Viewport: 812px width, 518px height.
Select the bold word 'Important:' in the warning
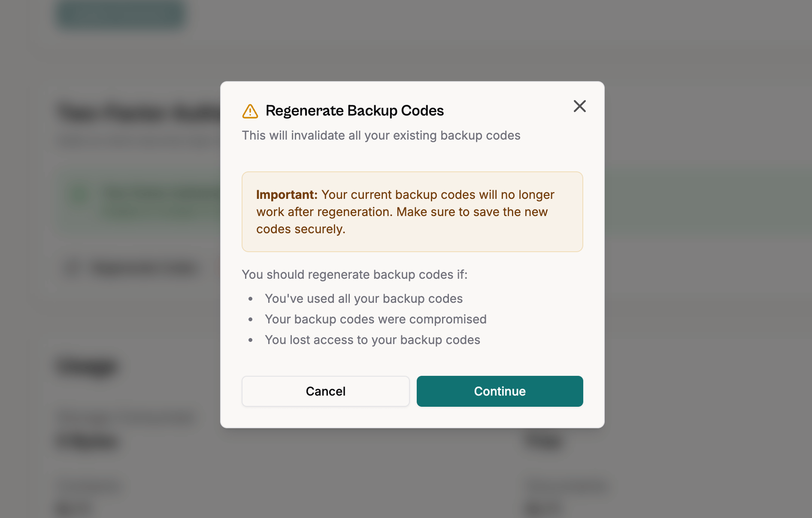pos(286,195)
